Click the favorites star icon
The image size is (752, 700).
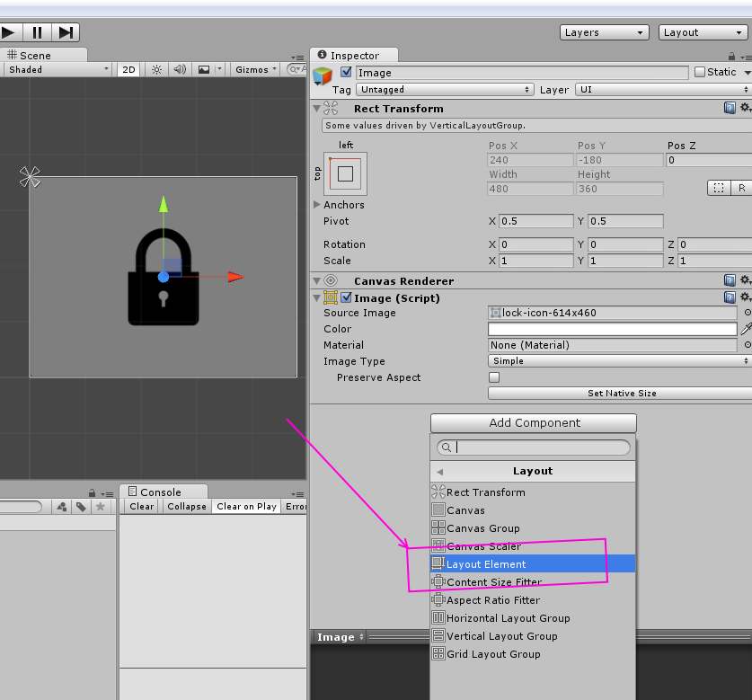[101, 507]
